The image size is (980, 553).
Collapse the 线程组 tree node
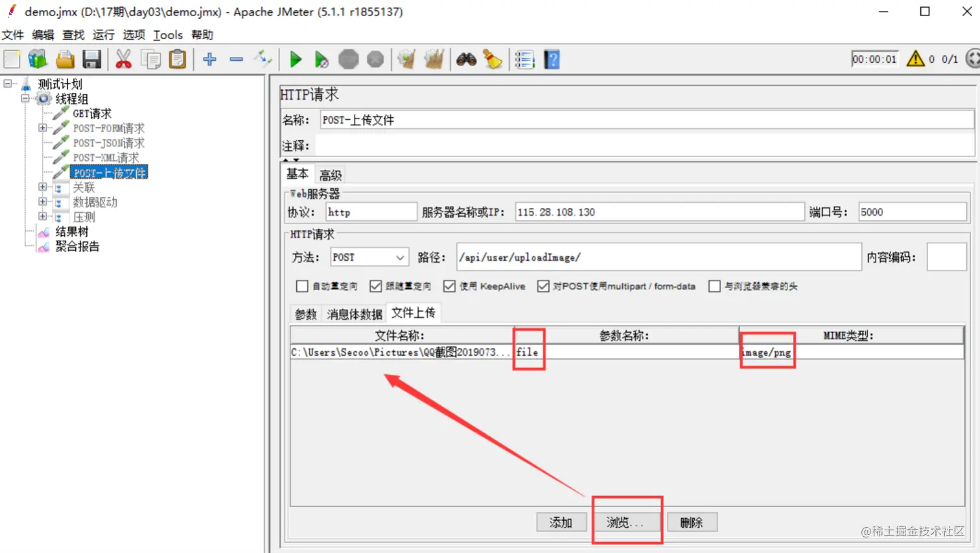pyautogui.click(x=25, y=99)
